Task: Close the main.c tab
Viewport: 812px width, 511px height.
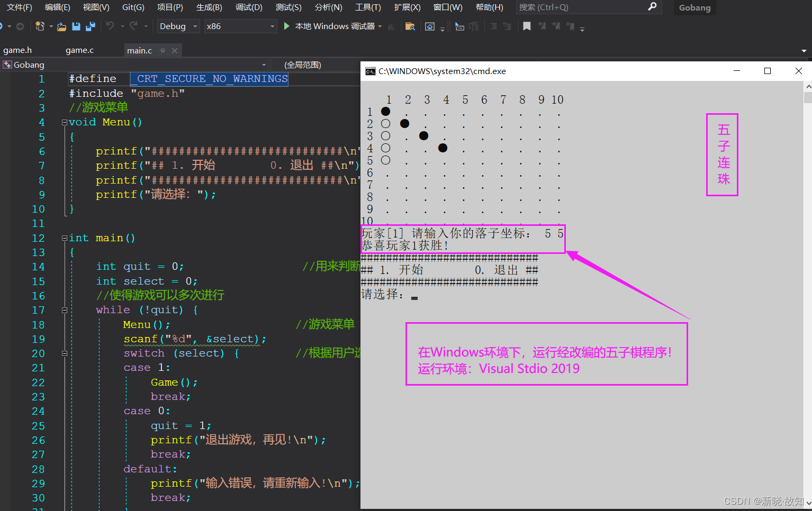Action: (x=174, y=50)
